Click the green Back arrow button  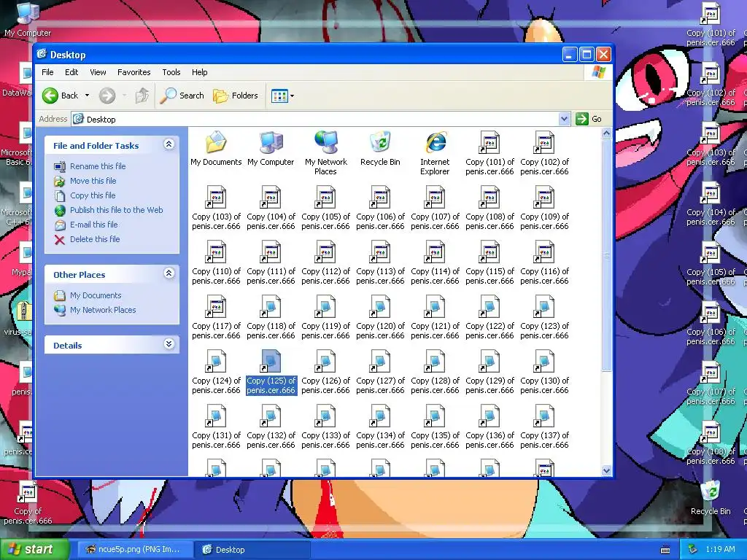click(x=50, y=96)
